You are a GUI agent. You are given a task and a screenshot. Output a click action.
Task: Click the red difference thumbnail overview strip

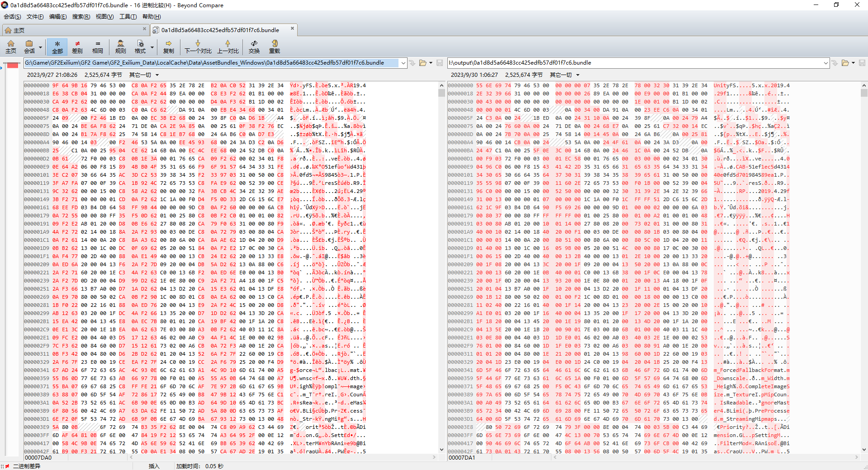point(13,66)
